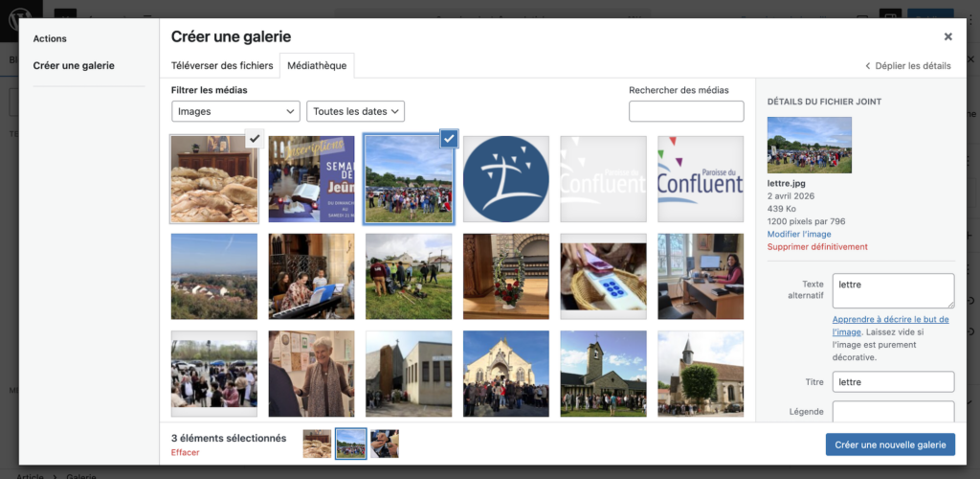Open WordPress logo menu in top-left

(21, 20)
